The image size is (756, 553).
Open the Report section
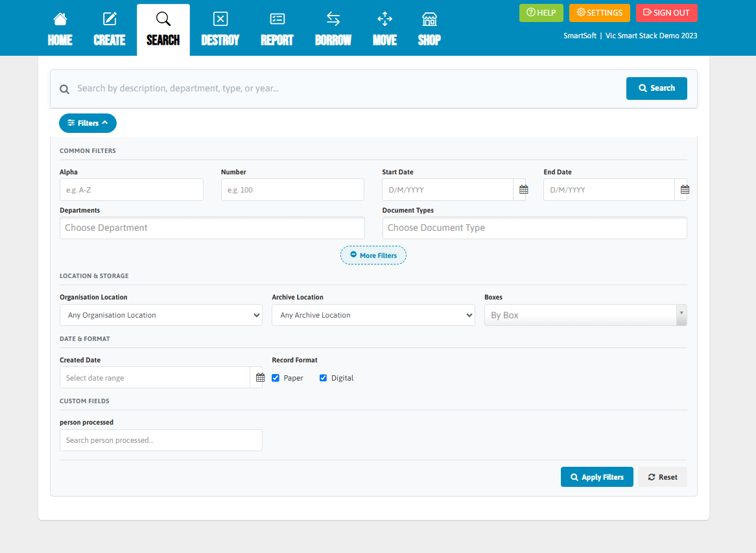point(278,29)
